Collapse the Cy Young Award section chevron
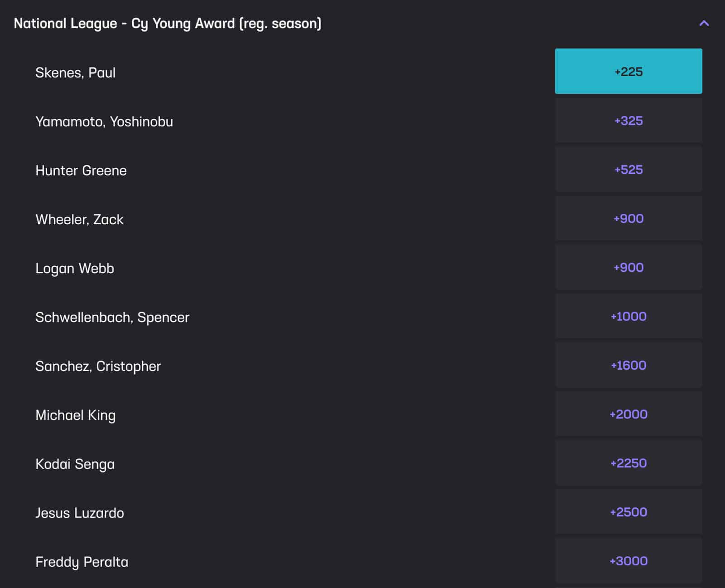Image resolution: width=725 pixels, height=588 pixels. (704, 24)
